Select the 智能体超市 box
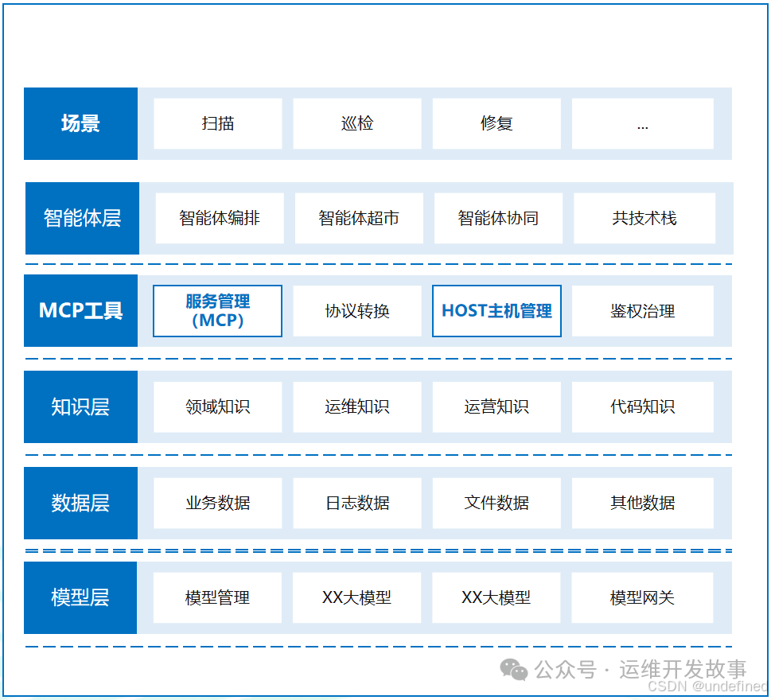 click(359, 218)
